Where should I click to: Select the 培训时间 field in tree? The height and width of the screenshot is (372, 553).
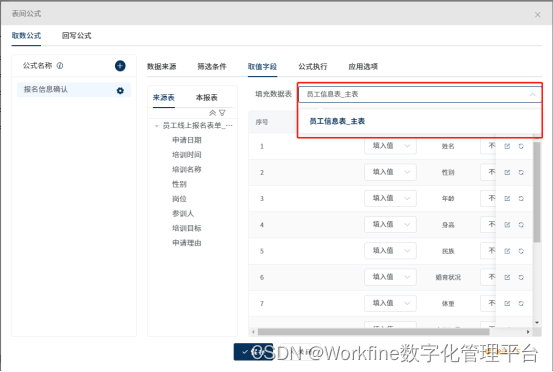187,155
